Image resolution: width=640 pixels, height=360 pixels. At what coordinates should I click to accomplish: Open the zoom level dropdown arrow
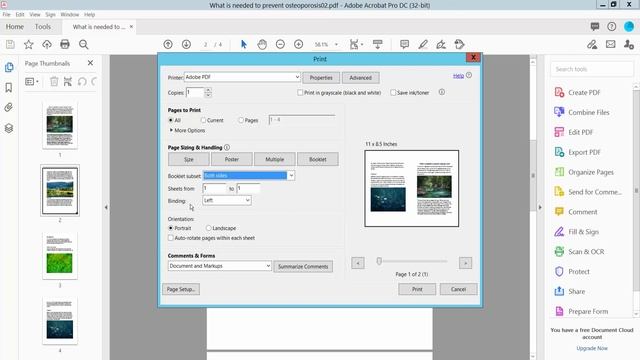(336, 44)
